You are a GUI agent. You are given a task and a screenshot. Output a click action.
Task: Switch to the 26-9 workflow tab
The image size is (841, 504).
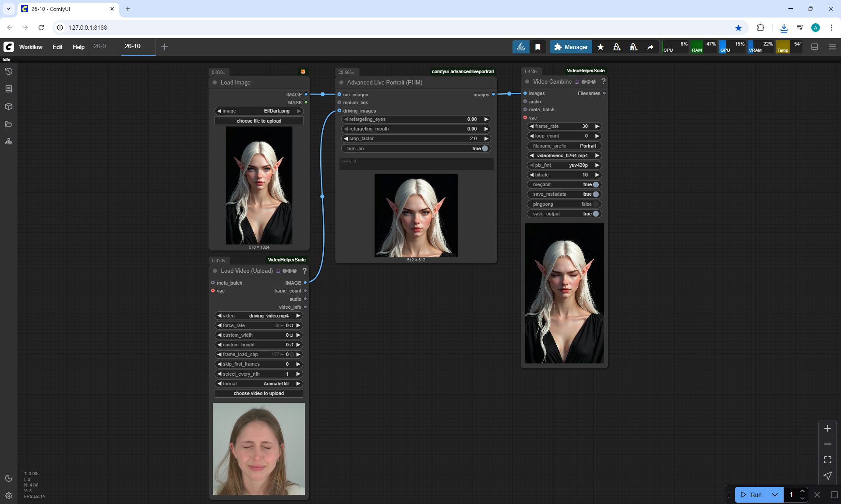coord(100,46)
